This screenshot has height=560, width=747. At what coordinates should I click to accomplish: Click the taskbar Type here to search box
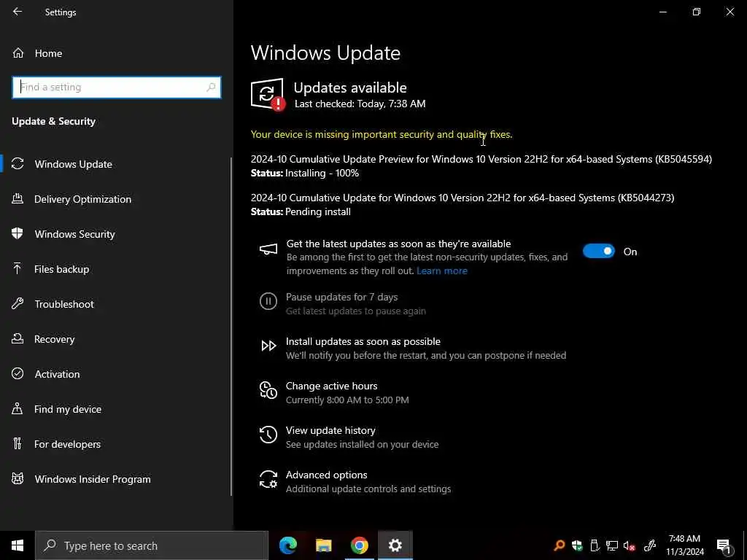(152, 545)
